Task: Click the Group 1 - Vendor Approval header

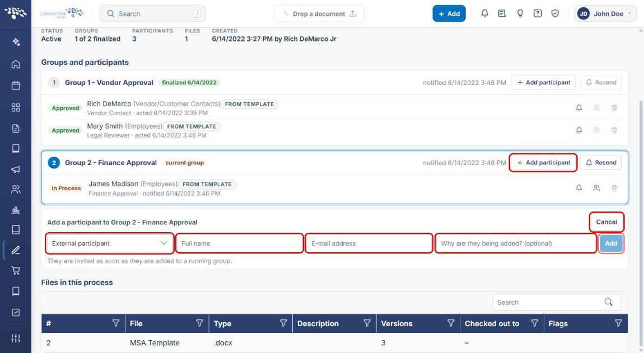Action: 109,82
